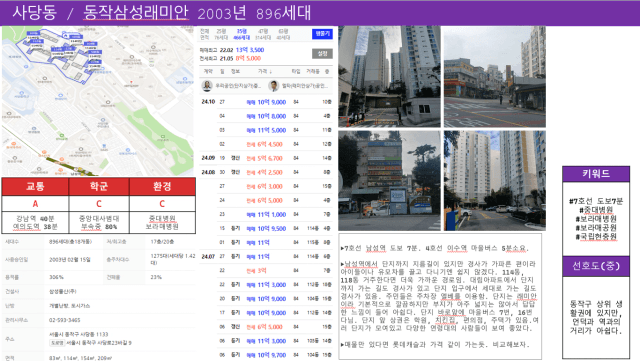Select the 25평 size tab

(x=221, y=34)
